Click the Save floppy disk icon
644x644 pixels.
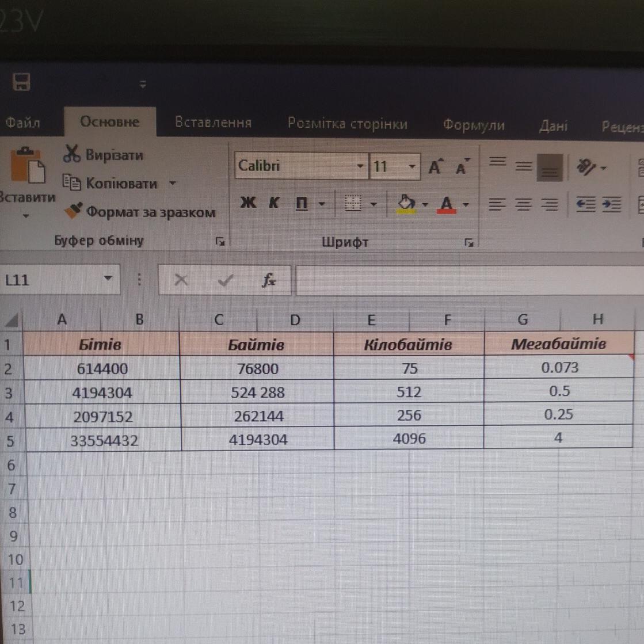(21, 82)
